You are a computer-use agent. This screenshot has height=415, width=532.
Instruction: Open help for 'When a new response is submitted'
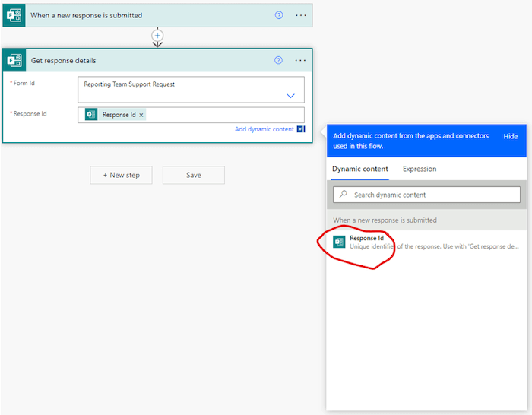279,15
